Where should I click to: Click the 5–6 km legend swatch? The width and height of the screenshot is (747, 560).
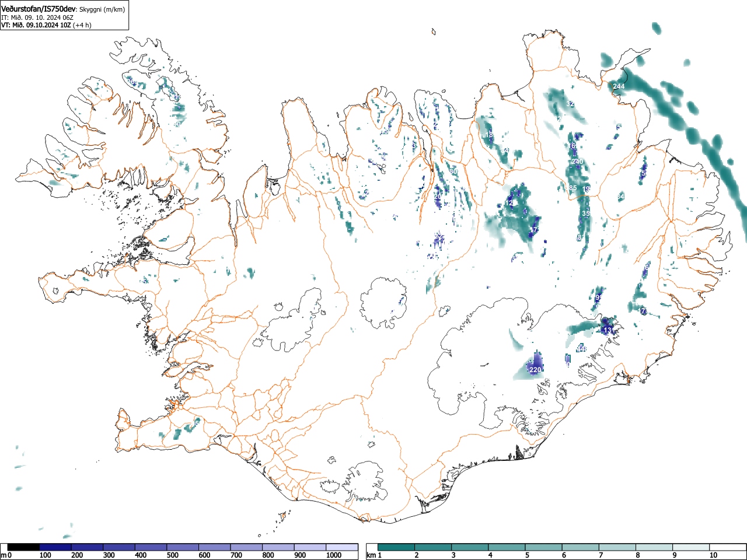pyautogui.click(x=543, y=547)
